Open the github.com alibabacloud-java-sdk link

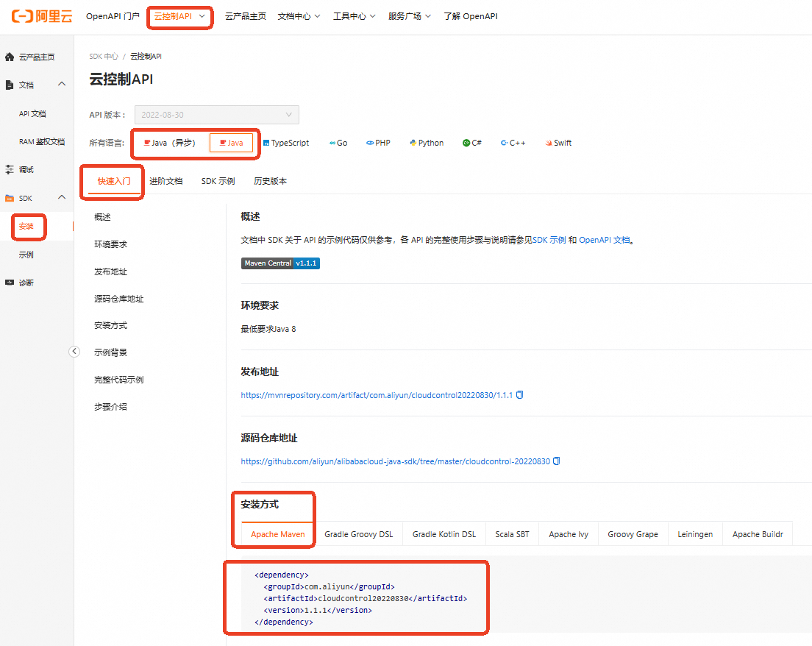[x=395, y=461]
